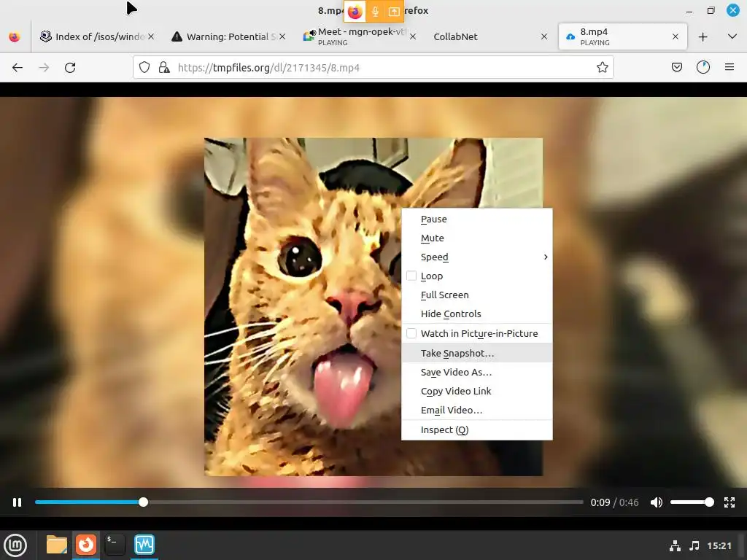Click the microphone sharing indicator icon

(x=375, y=12)
